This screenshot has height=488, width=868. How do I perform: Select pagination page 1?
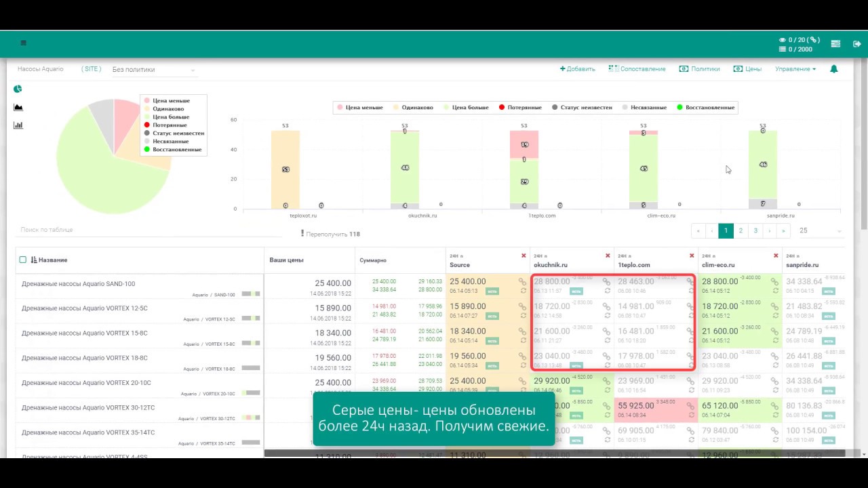coord(726,230)
